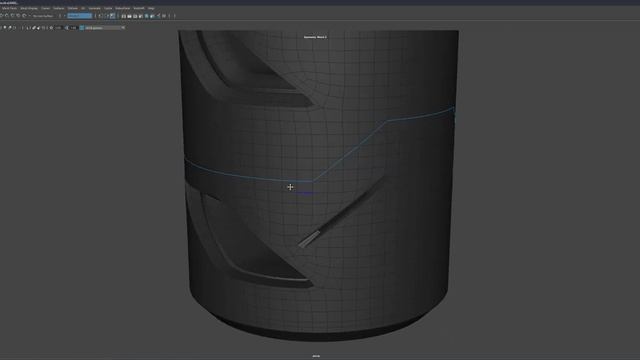
Task: Click Render Current Frame icon
Action: coord(129,16)
